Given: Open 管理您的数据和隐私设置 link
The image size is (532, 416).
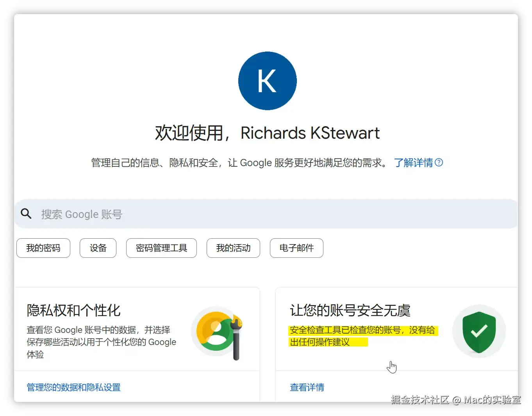Looking at the screenshot, I should (73, 387).
